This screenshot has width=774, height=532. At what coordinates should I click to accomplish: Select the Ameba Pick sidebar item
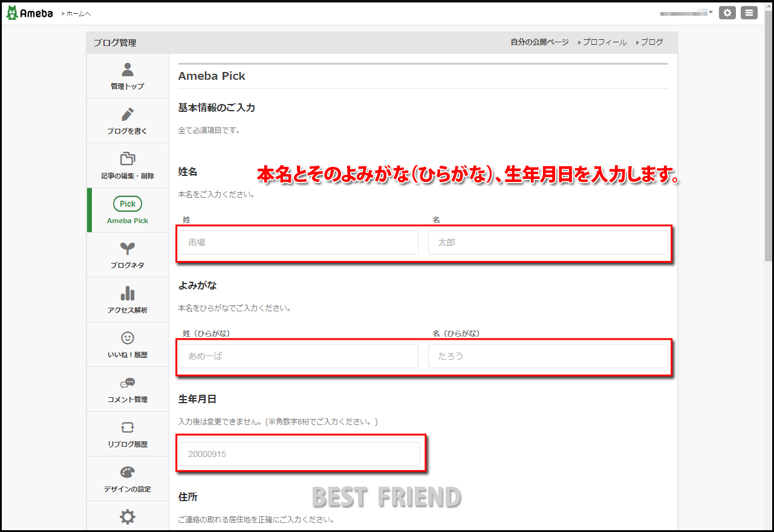coord(128,210)
